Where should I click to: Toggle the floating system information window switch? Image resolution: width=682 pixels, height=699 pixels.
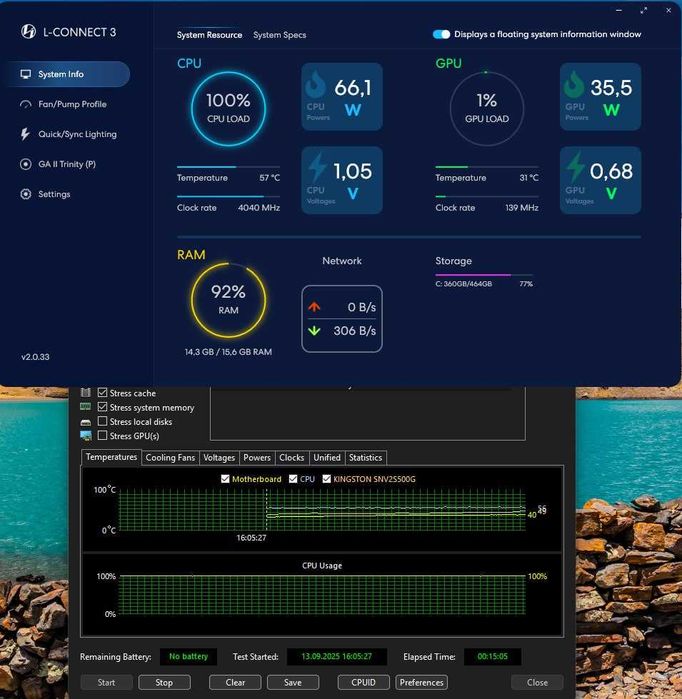(x=441, y=34)
